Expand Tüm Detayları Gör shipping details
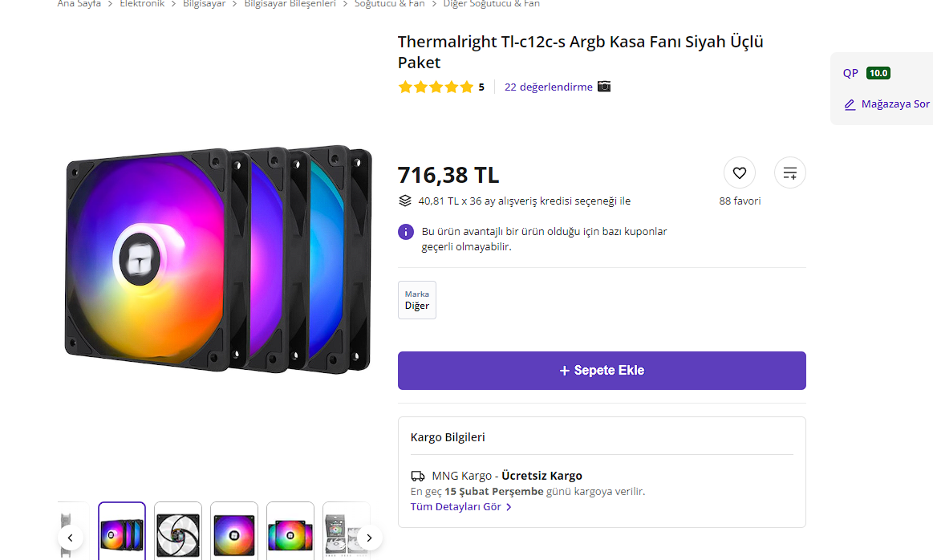933x560 pixels. 460,507
